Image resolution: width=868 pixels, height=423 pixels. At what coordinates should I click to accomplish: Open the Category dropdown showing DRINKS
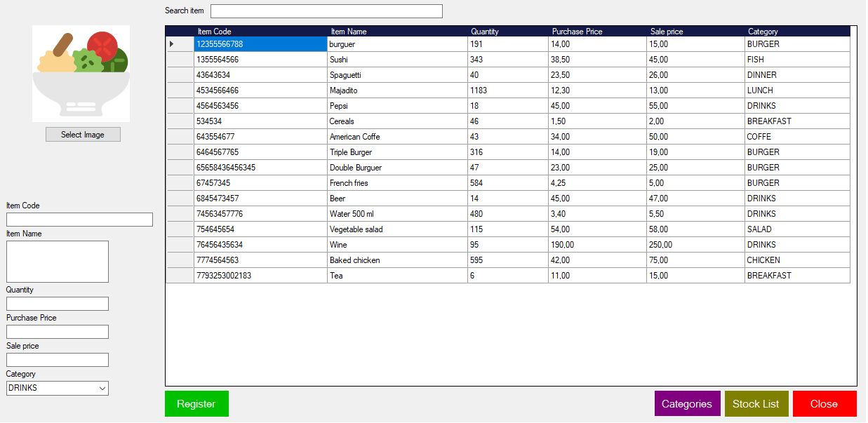[58, 388]
